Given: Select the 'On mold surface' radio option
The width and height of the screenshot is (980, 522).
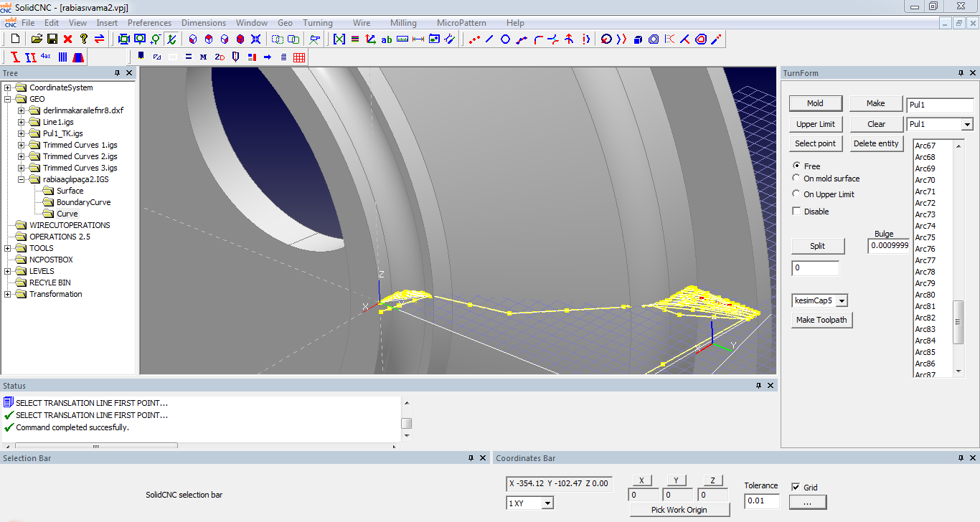Looking at the screenshot, I should pyautogui.click(x=796, y=179).
